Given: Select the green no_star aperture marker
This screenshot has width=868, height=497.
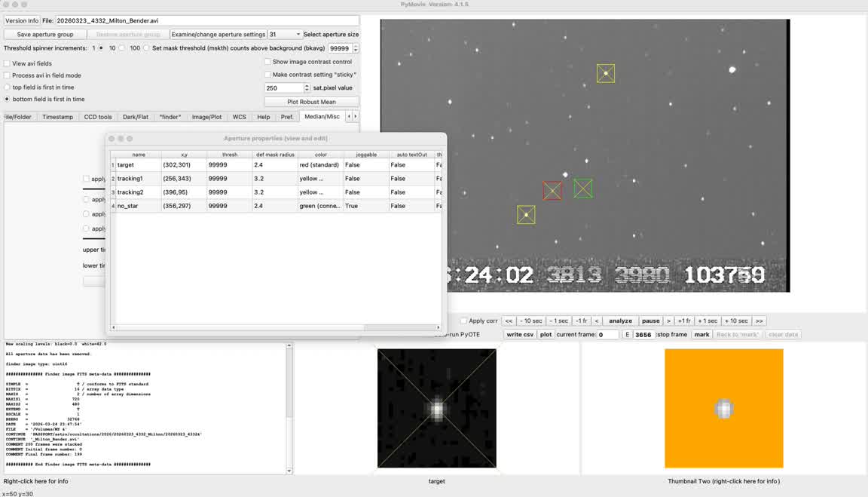Looking at the screenshot, I should click(x=582, y=189).
